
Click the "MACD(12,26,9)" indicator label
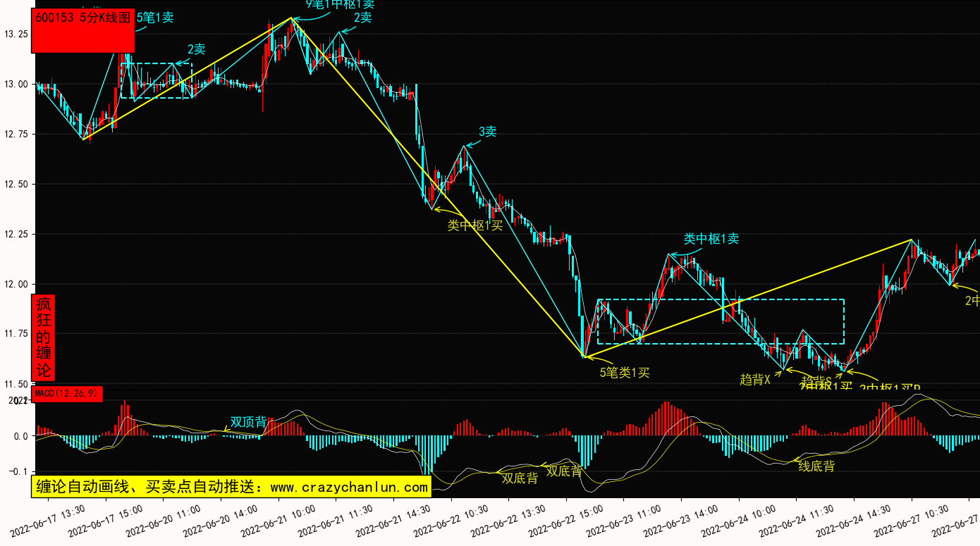tap(68, 393)
